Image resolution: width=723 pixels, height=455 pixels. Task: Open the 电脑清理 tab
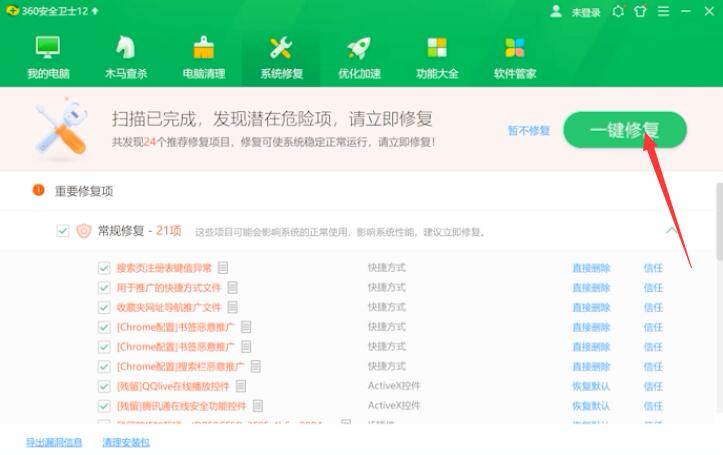click(204, 57)
